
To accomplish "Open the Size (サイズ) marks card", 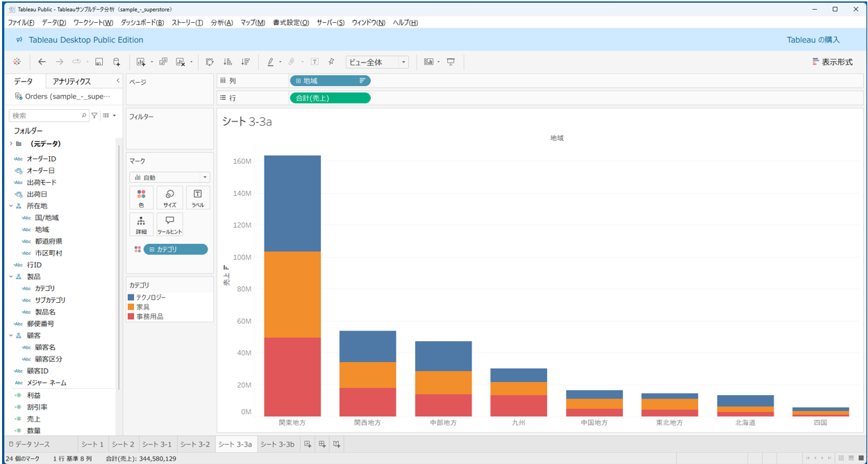I will pyautogui.click(x=169, y=198).
